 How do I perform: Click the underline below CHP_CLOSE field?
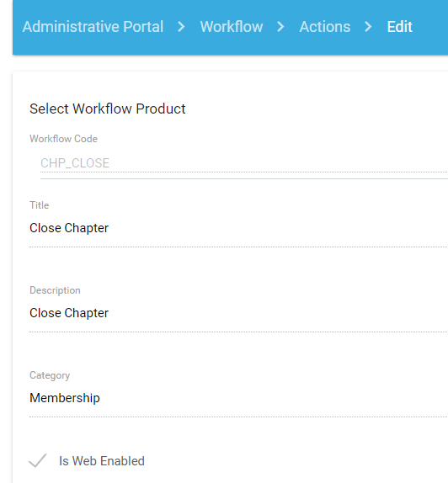[x=244, y=178]
